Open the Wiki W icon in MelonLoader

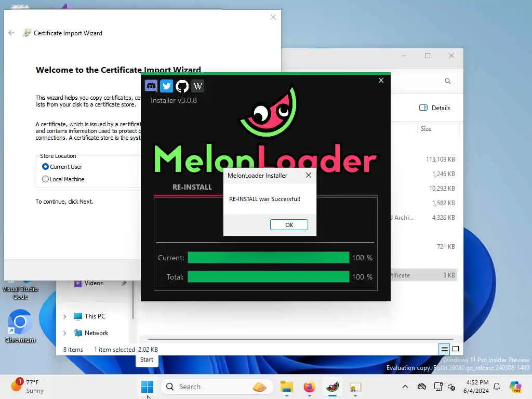pyautogui.click(x=197, y=86)
